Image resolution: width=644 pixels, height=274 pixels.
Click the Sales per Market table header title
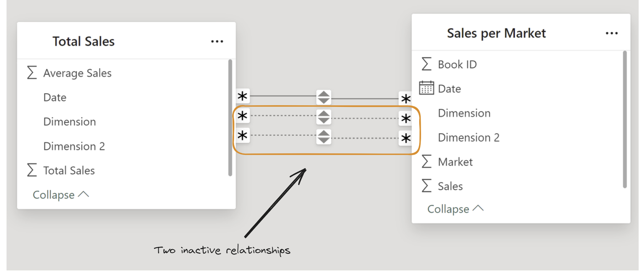tap(496, 33)
